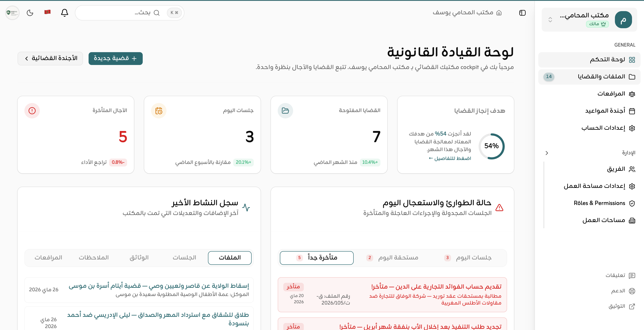The height and width of the screenshot is (330, 644).
Task: Click the 54% progress ring
Action: tap(491, 146)
